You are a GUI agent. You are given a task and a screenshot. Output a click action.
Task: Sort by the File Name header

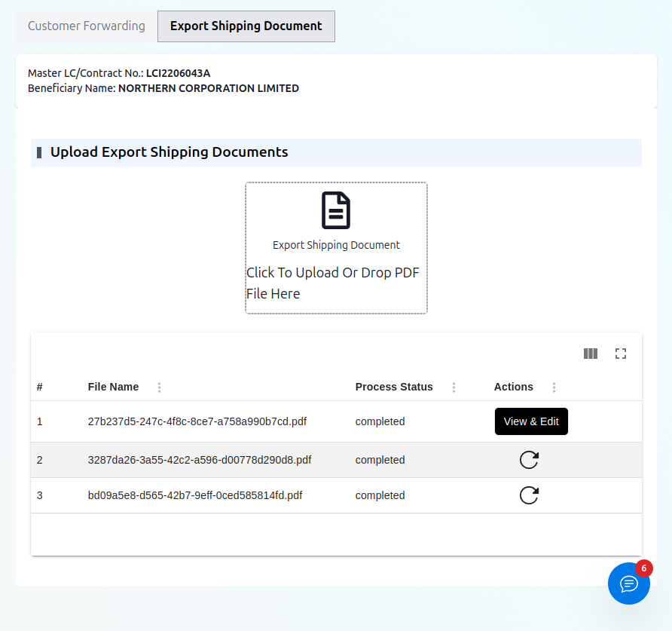point(113,387)
